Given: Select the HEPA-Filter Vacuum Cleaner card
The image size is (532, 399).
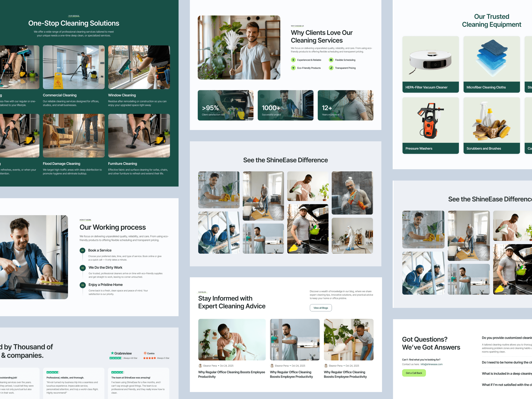Looking at the screenshot, I should tap(431, 64).
